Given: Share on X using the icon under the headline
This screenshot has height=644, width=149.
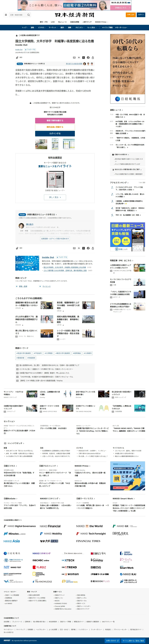Looking at the screenshot, I should (83, 57).
